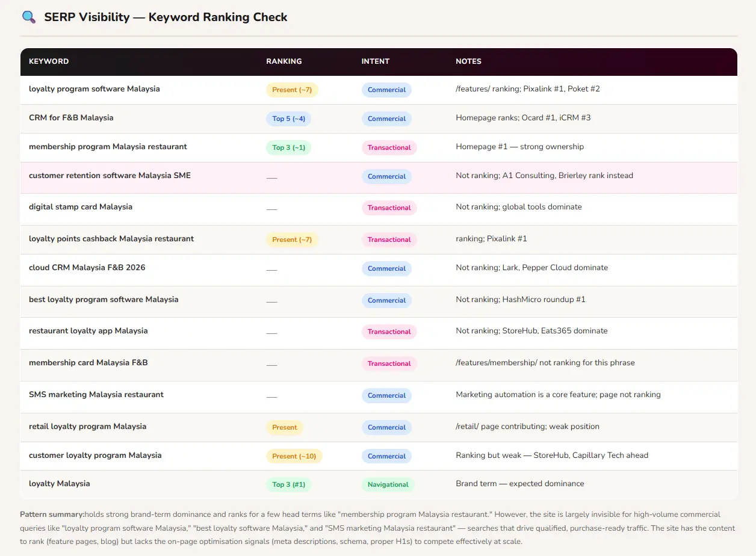Click note 'Homepage #1 — strong ownership'
This screenshot has width=756, height=556.
[x=519, y=147]
